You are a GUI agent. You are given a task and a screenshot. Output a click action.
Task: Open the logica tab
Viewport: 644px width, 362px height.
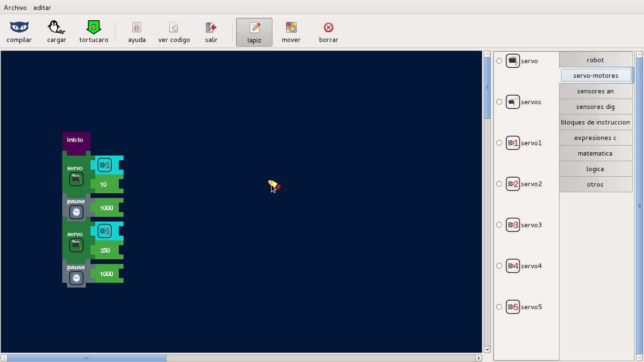click(595, 169)
